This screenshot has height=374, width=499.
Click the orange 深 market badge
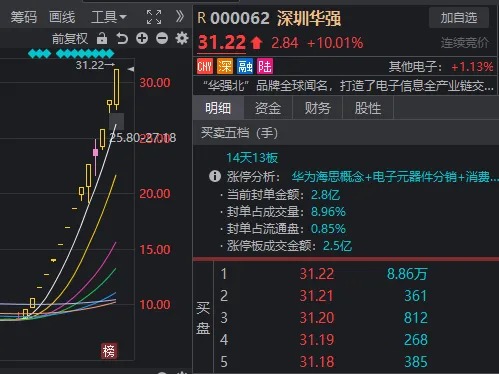[225, 66]
